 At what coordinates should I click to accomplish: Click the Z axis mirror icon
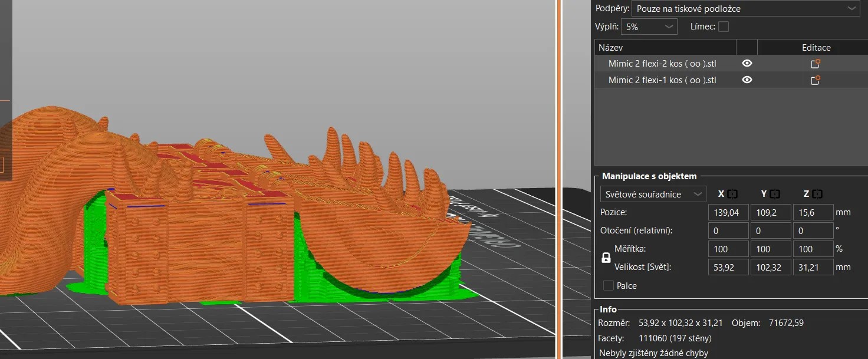coord(817,194)
